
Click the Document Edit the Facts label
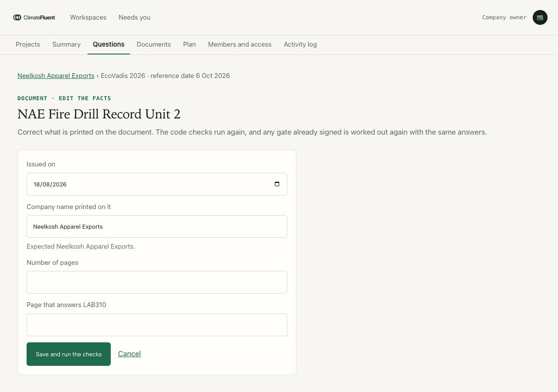pos(64,98)
